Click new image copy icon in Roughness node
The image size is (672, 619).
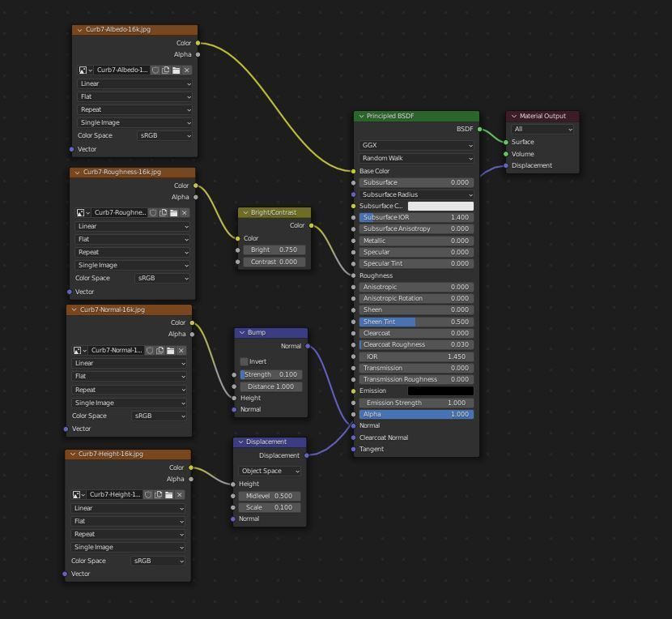pyautogui.click(x=164, y=213)
